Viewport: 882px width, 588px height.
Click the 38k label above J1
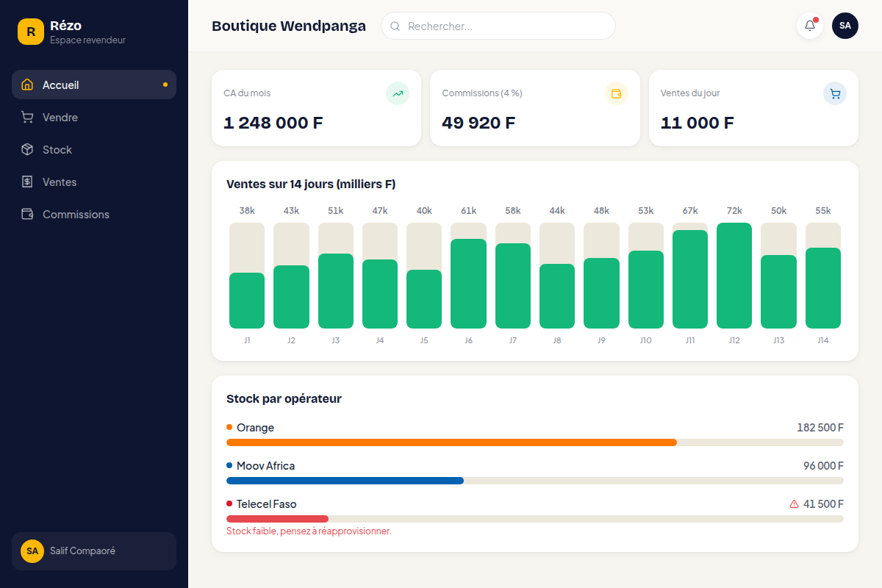247,211
